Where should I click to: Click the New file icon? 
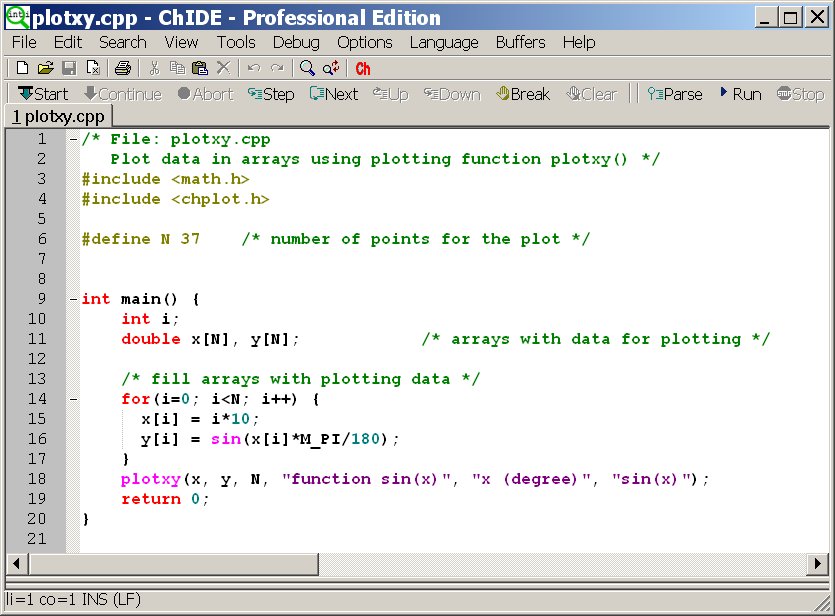pos(22,68)
